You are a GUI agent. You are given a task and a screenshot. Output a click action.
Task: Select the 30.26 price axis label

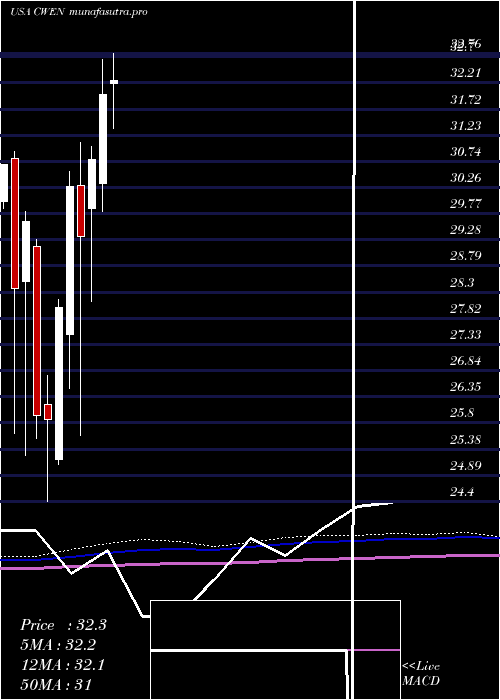(x=466, y=178)
